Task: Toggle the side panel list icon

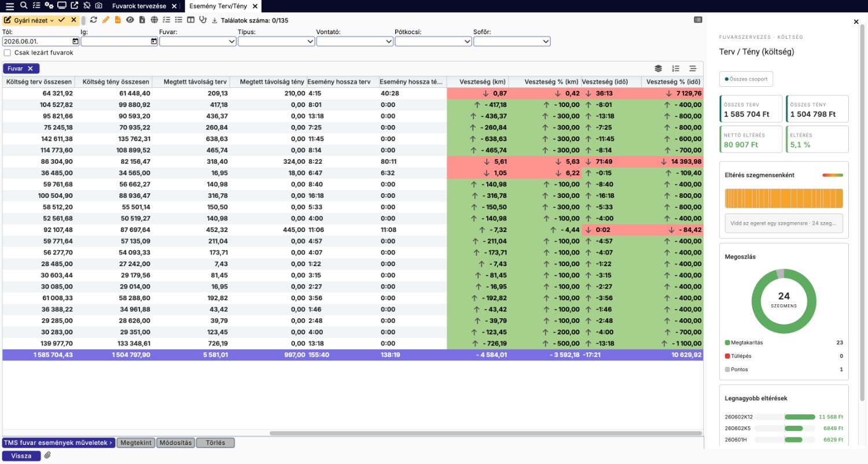Action: click(x=698, y=20)
